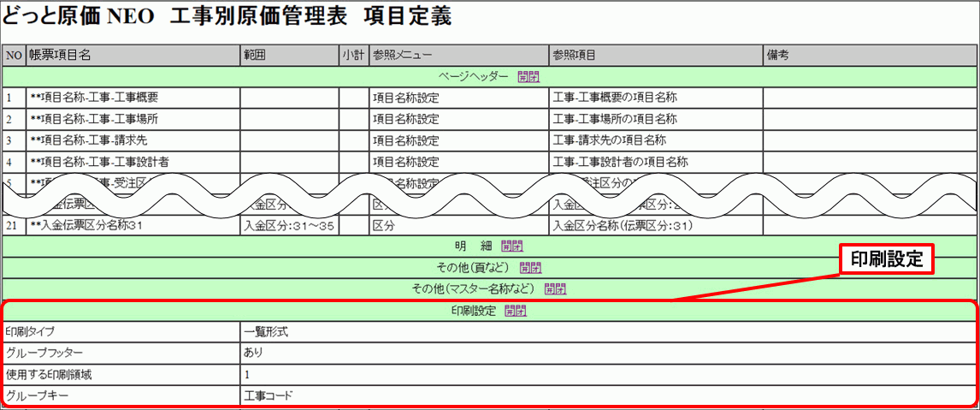Image resolution: width=980 pixels, height=410 pixels.
Task: Collapse the 印刷設定 section 開閉 link
Action: [516, 310]
